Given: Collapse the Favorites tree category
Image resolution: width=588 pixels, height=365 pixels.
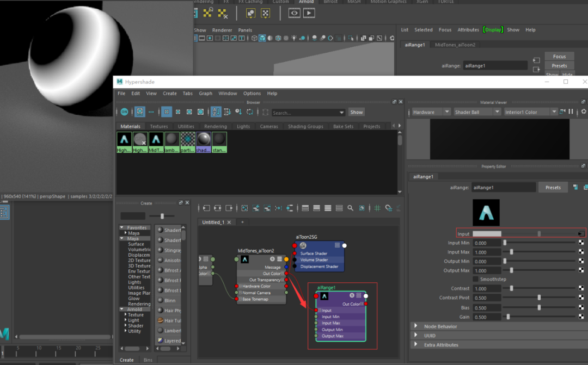Looking at the screenshot, I should pos(122,227).
